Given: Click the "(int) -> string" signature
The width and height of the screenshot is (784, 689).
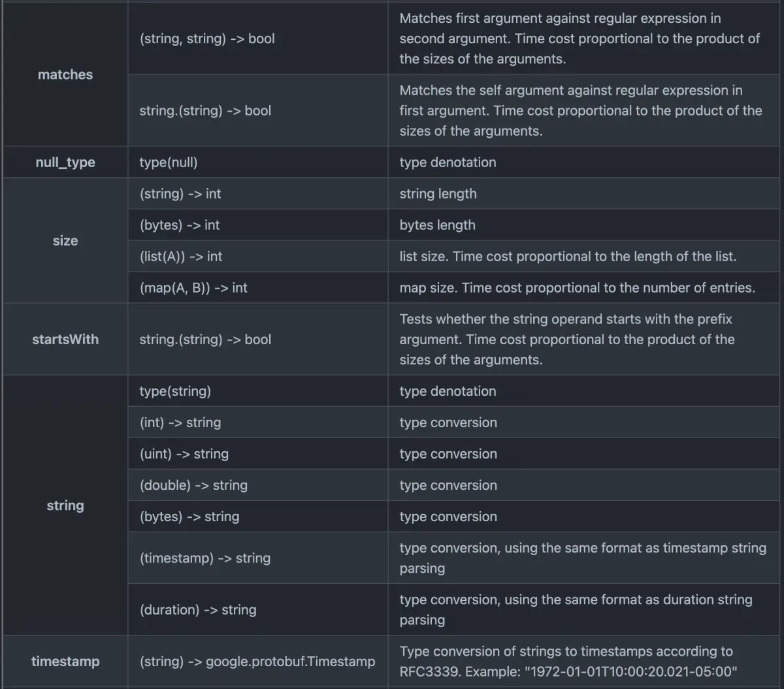Looking at the screenshot, I should (180, 423).
